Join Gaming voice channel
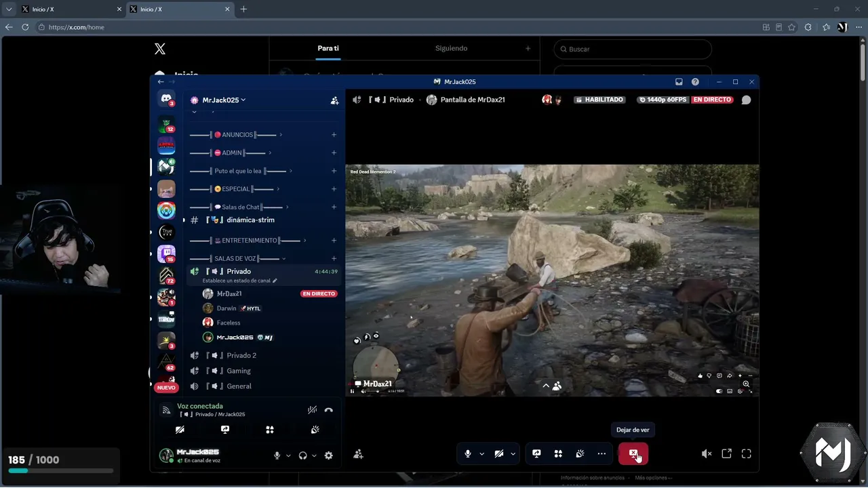This screenshot has width=868, height=488. (262, 371)
